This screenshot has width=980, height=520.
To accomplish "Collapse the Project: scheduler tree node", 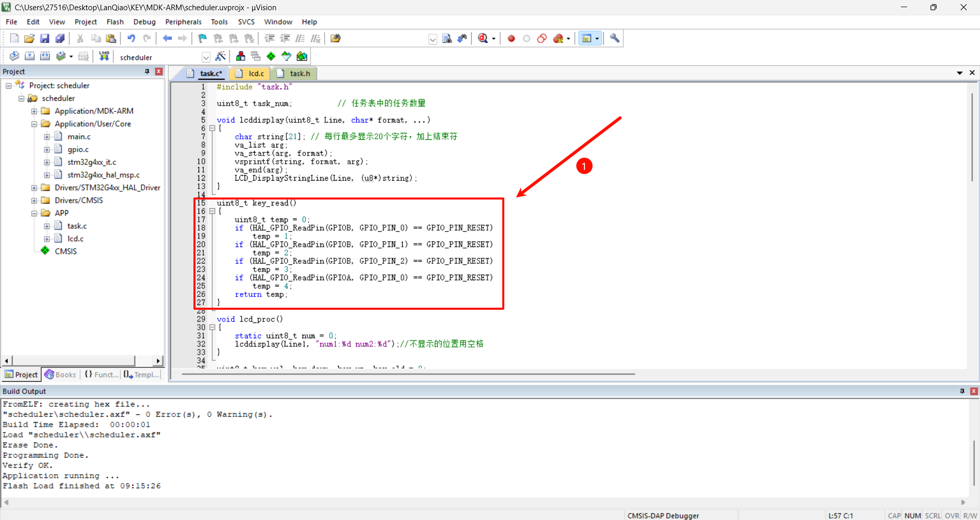I will [x=9, y=86].
